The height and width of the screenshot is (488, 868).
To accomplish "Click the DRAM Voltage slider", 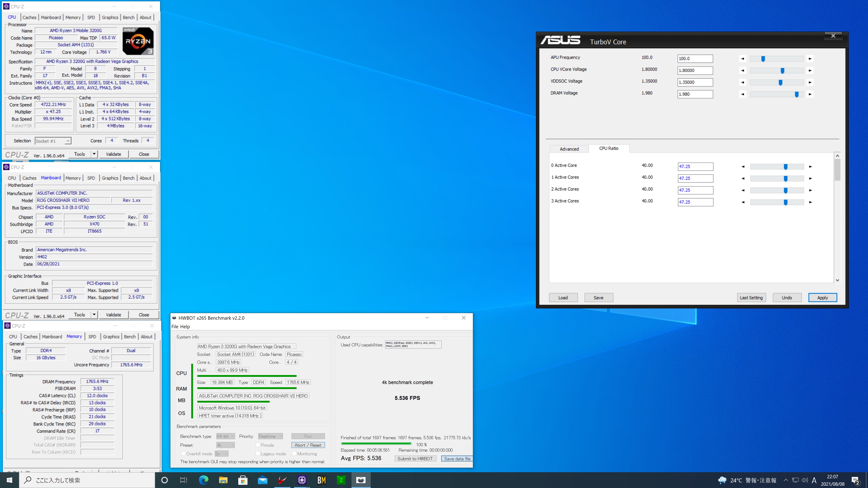I will tap(776, 94).
